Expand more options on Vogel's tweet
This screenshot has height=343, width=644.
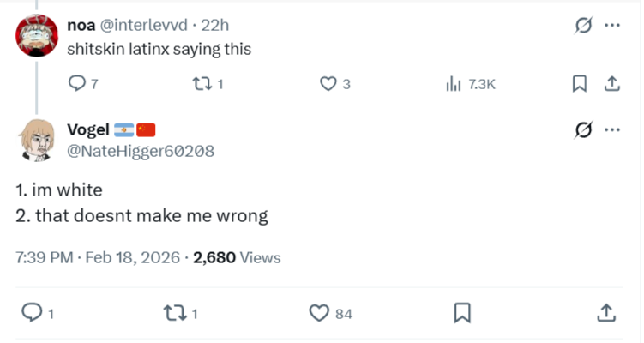tap(611, 130)
